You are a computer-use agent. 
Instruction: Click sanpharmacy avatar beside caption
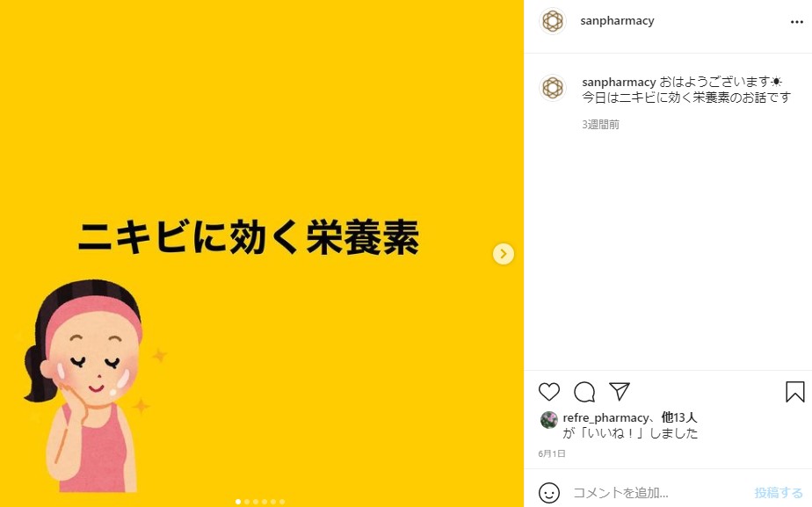553,88
